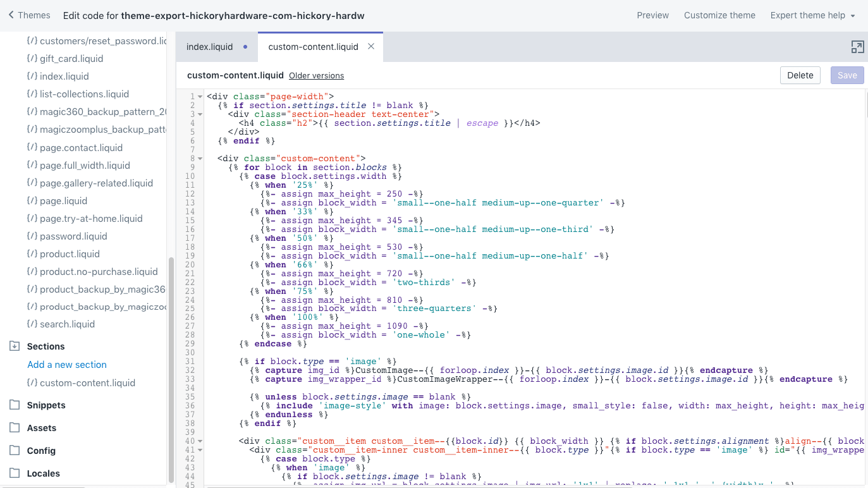Open page.try-at-home.liquid file
The image size is (868, 488).
coord(91,218)
